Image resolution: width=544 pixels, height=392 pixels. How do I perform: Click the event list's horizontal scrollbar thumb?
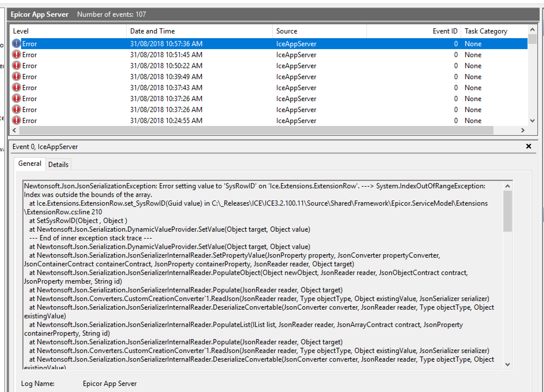click(256, 130)
